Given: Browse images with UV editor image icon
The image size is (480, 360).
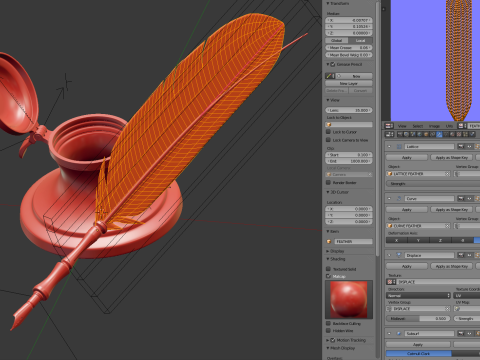Looking at the screenshot, I should [462, 126].
